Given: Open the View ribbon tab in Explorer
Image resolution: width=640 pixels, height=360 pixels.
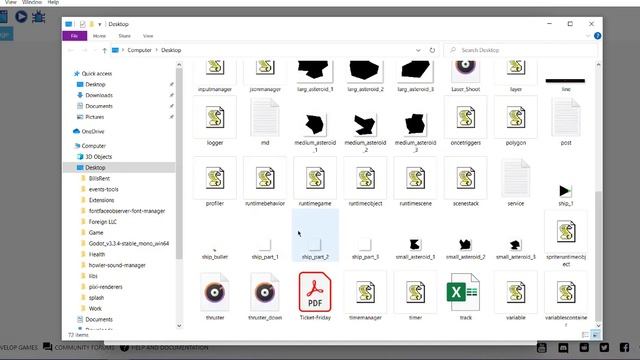Looking at the screenshot, I should [148, 36].
